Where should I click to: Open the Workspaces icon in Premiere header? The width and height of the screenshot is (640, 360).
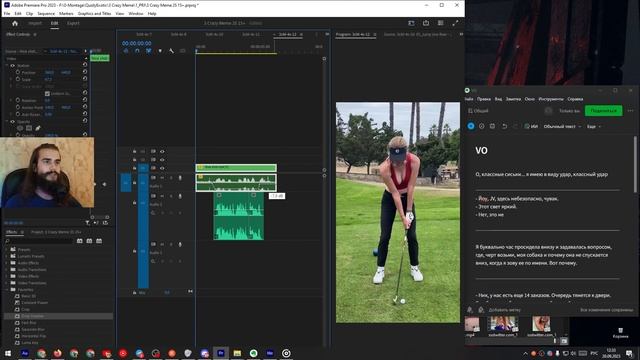click(440, 23)
